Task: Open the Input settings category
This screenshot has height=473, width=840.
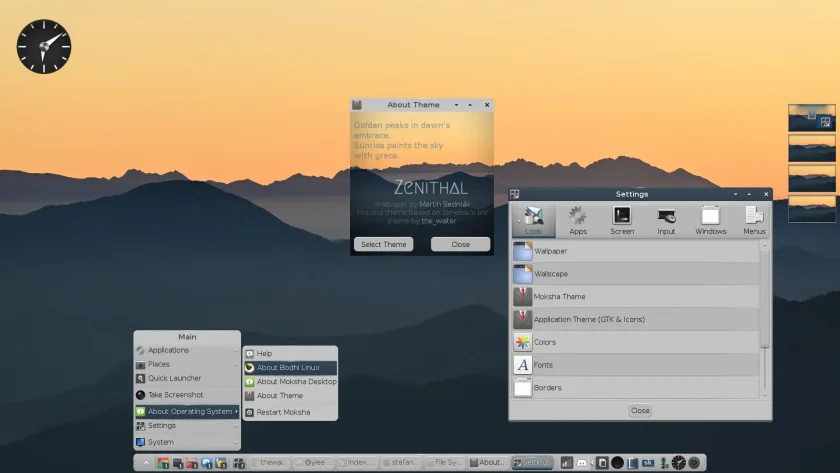Action: click(x=666, y=220)
